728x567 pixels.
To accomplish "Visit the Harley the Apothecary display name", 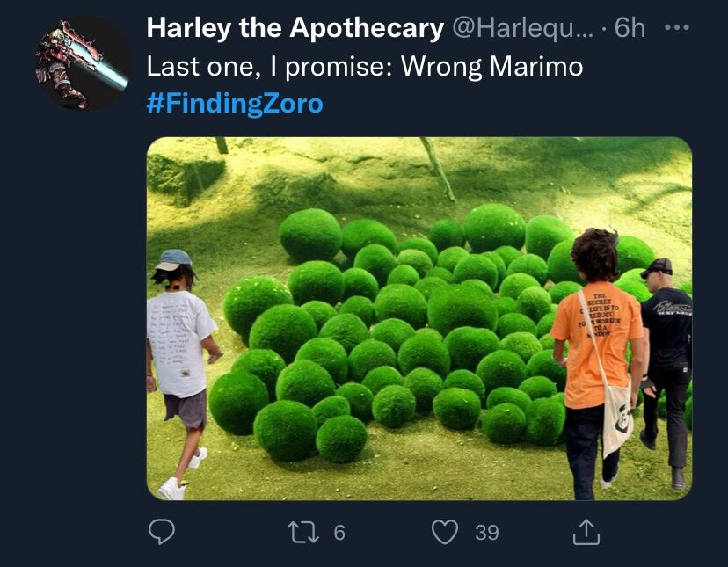I will point(295,28).
